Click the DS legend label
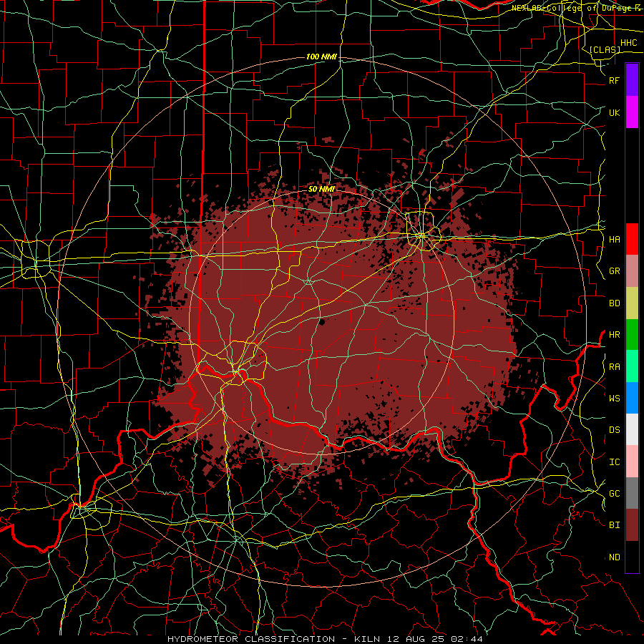This screenshot has height=644, width=644. click(615, 430)
